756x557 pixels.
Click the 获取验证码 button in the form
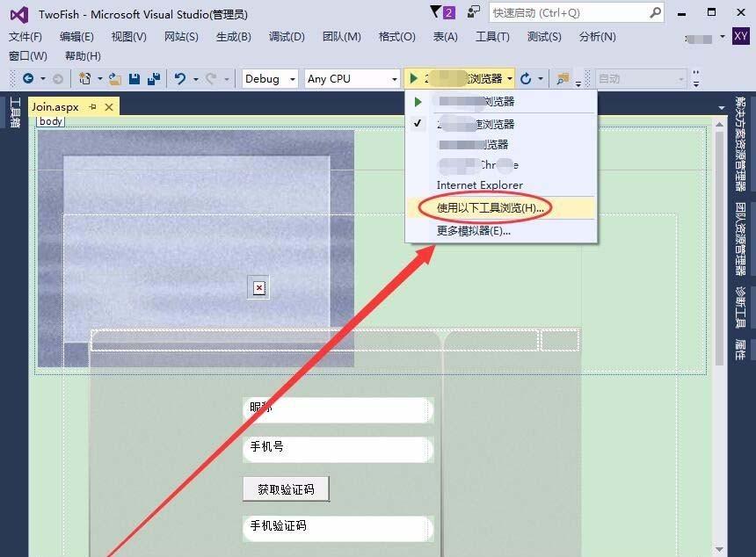pyautogui.click(x=286, y=488)
